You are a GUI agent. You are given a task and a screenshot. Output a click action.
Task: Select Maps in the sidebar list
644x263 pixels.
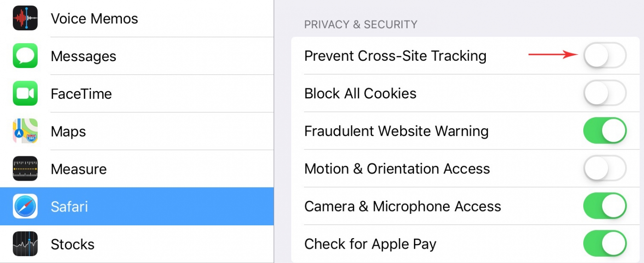click(x=137, y=131)
